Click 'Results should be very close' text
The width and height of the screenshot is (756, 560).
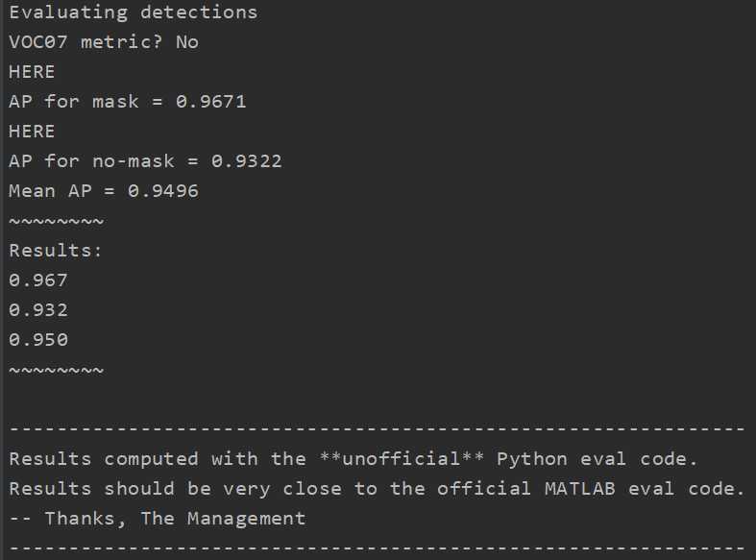tap(175, 489)
